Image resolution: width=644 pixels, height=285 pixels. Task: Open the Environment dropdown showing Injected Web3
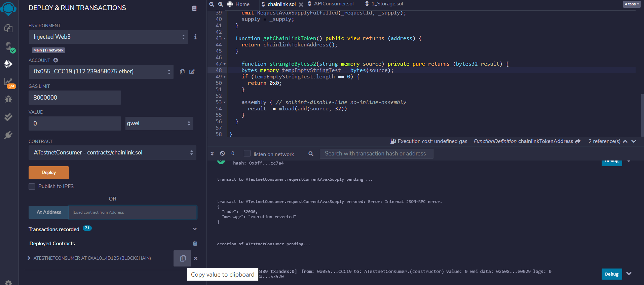108,37
